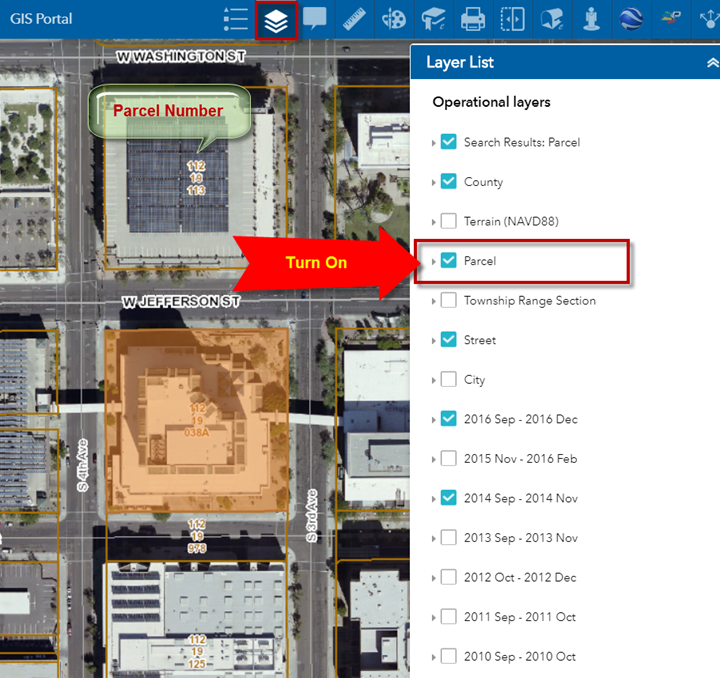This screenshot has width=720, height=678.
Task: Collapse the Layer List panel
Action: [711, 62]
